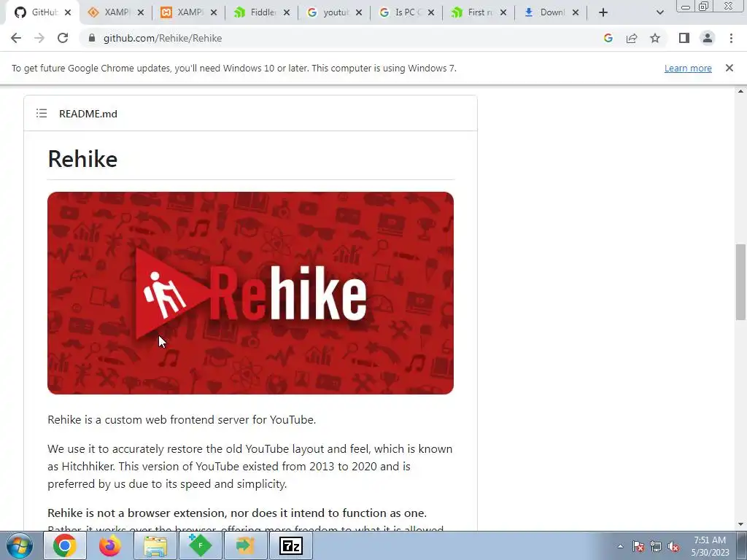Image resolution: width=747 pixels, height=560 pixels.
Task: Open the Action Center flag icon
Action: coord(638,546)
